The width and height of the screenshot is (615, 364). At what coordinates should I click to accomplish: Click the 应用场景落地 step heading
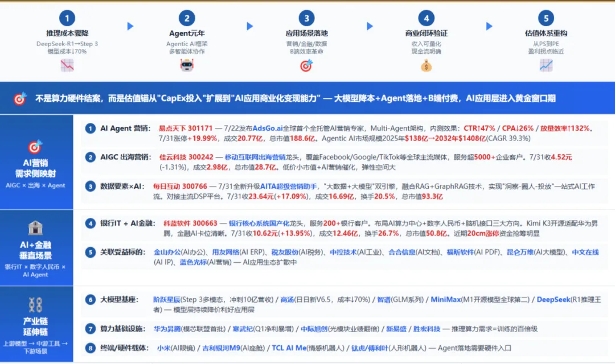tap(306, 34)
